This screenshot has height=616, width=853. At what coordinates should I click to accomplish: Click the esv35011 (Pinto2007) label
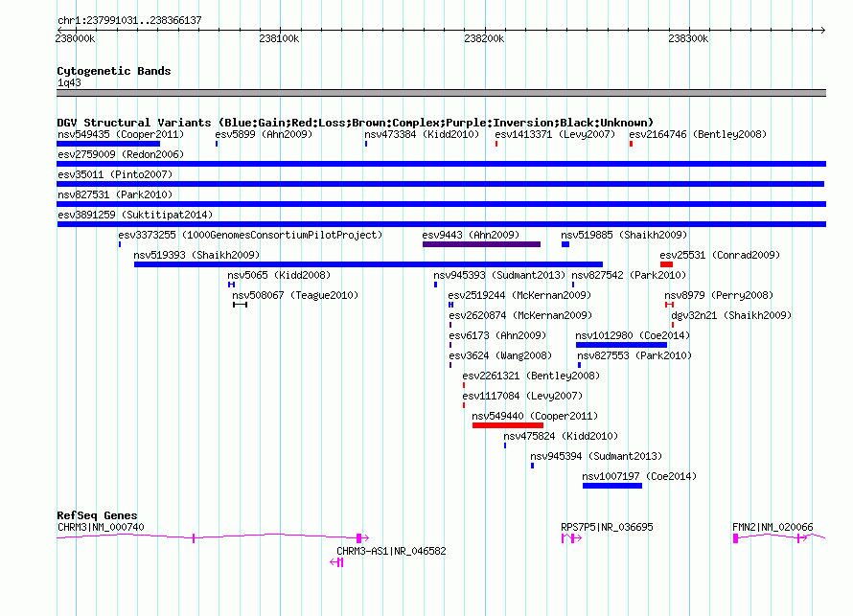click(x=115, y=174)
